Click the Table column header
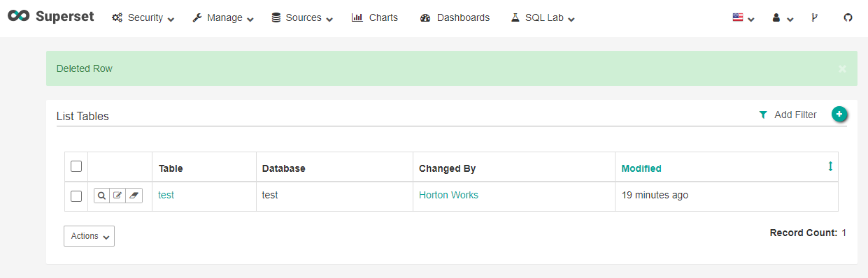 (x=171, y=168)
